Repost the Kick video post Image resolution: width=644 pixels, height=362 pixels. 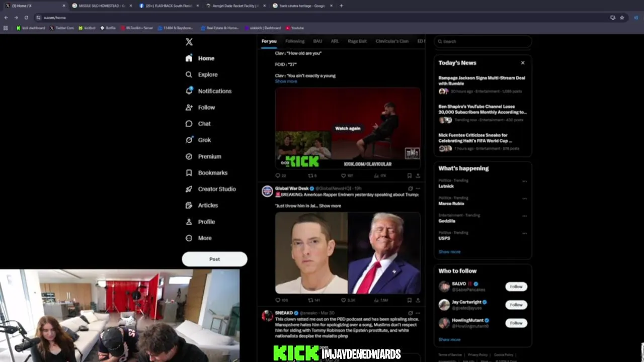[312, 175]
